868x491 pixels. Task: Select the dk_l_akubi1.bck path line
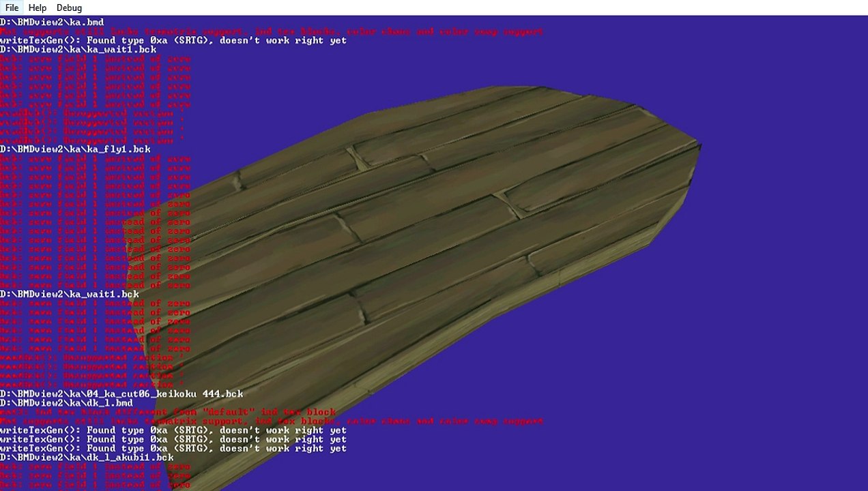click(87, 458)
